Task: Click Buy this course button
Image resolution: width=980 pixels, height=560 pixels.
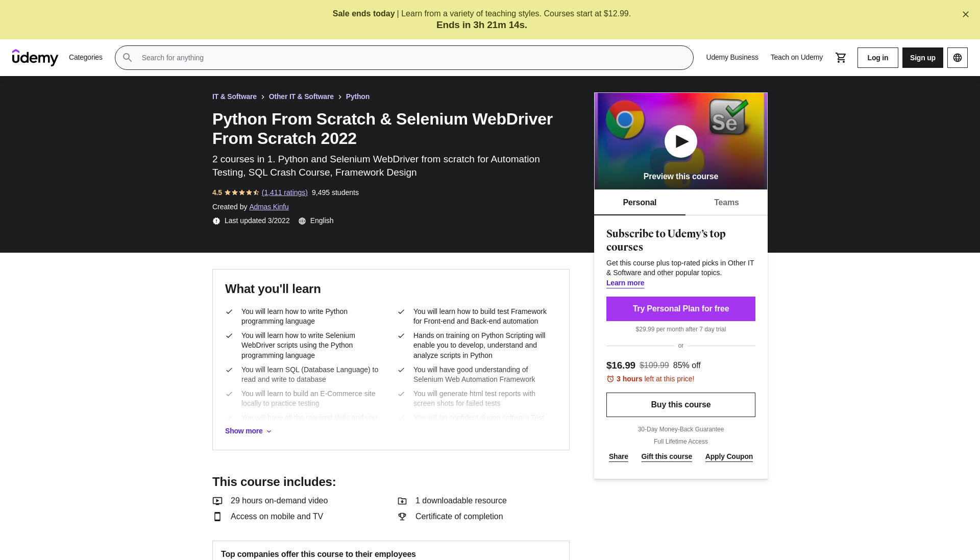Action: [x=680, y=405]
